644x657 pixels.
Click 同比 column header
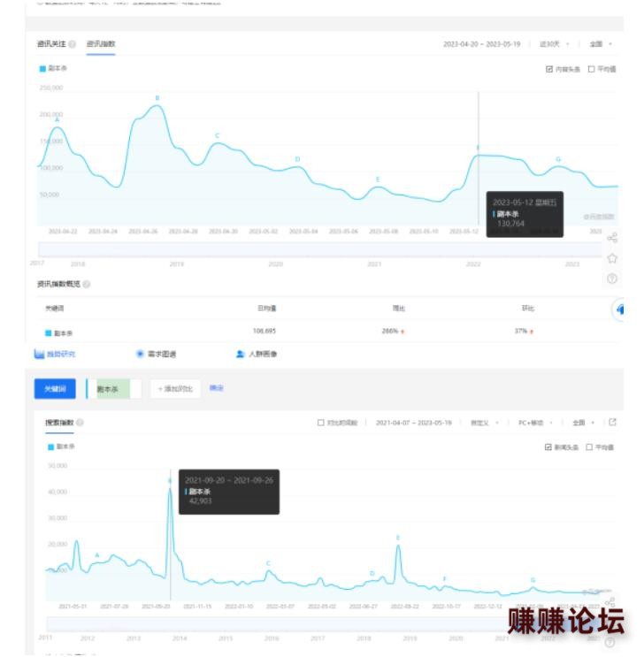pyautogui.click(x=399, y=309)
